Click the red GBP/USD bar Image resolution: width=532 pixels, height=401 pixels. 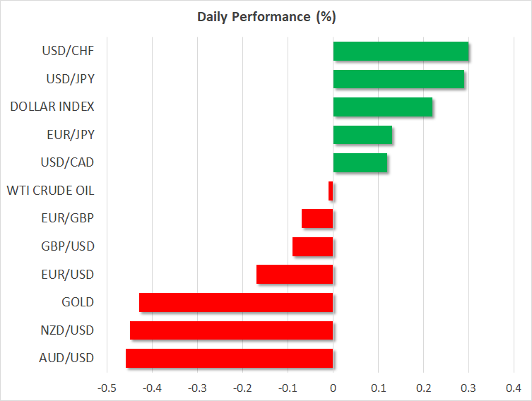[312, 246]
